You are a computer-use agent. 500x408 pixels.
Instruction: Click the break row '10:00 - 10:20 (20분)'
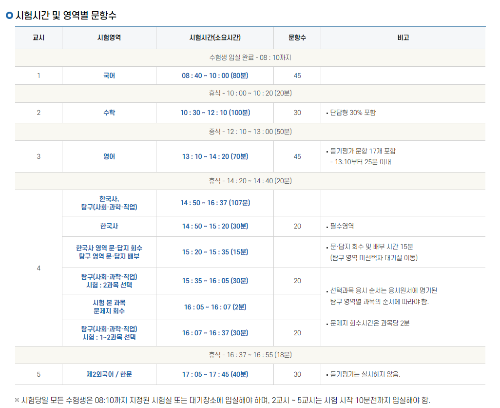(250, 93)
